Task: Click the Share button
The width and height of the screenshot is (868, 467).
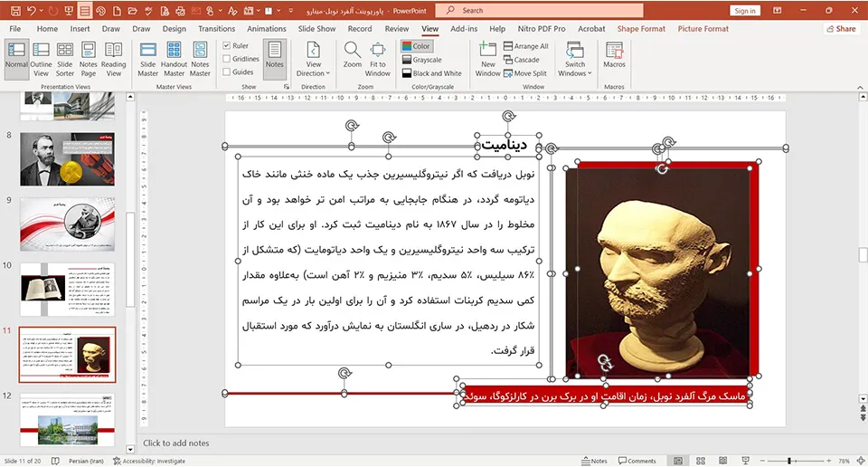Action: (841, 29)
